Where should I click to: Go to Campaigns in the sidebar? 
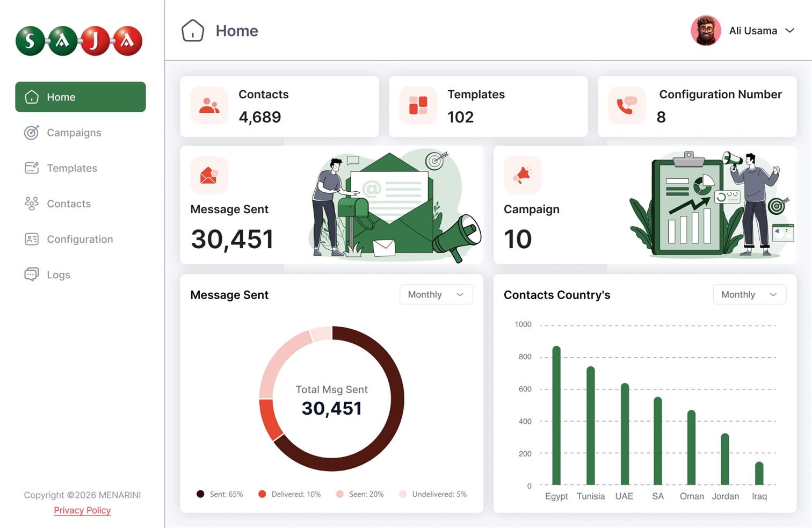(x=74, y=133)
